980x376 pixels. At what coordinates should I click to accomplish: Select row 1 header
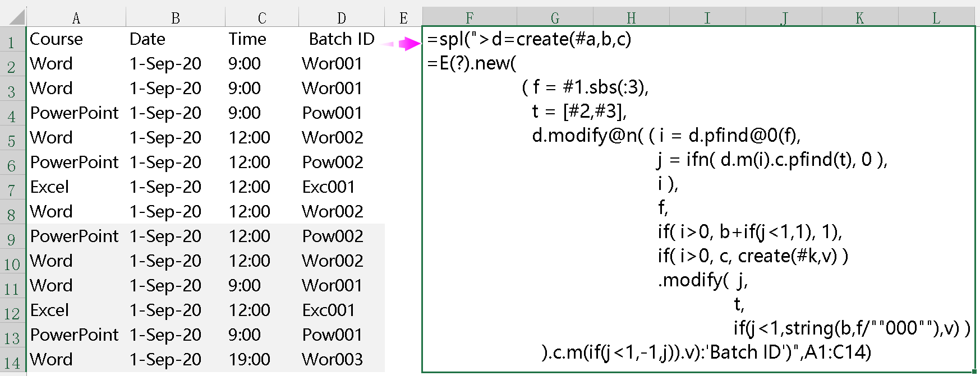point(12,42)
